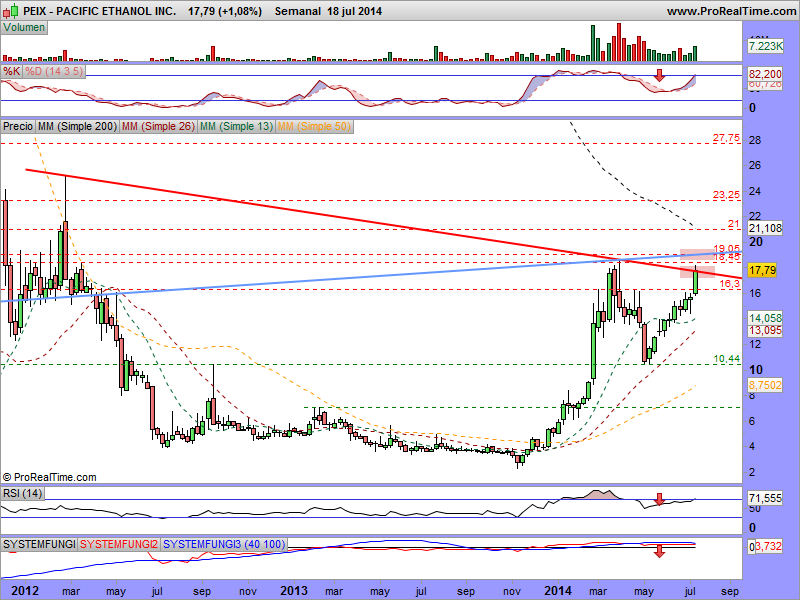Click the 14,058 moving average value tag
This screenshot has width=800, height=600.
[765, 318]
